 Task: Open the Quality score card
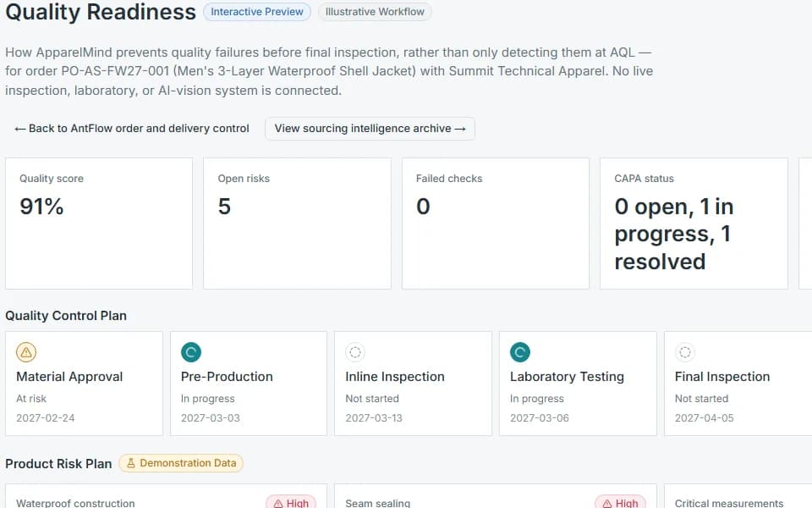coord(99,224)
